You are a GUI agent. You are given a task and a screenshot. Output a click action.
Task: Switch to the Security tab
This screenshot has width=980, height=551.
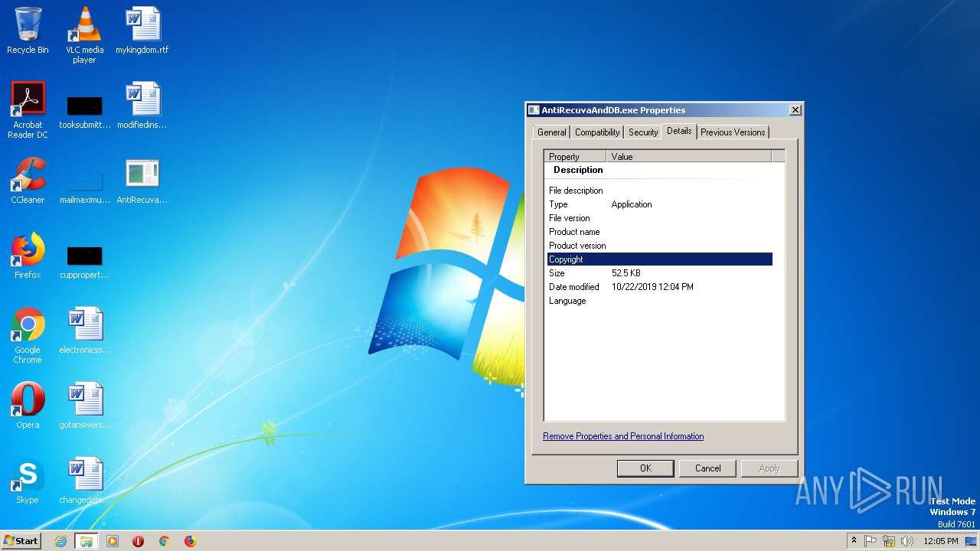643,132
